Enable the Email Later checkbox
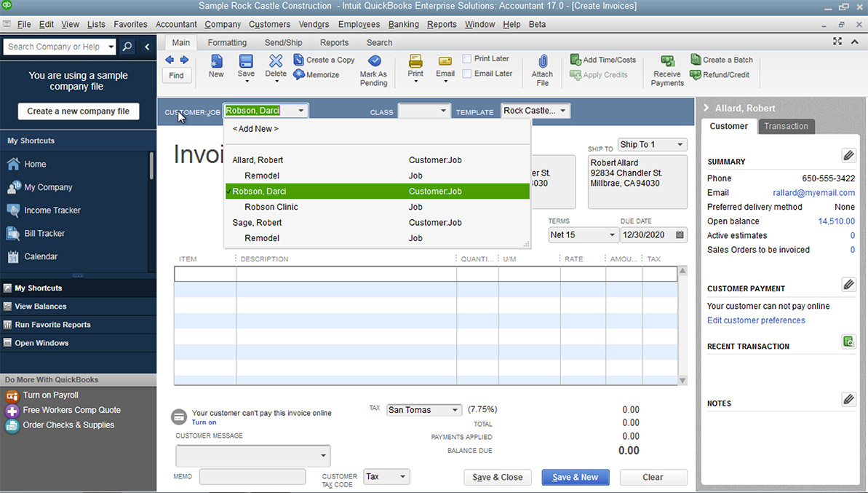Viewport: 868px width, 493px height. coord(467,74)
